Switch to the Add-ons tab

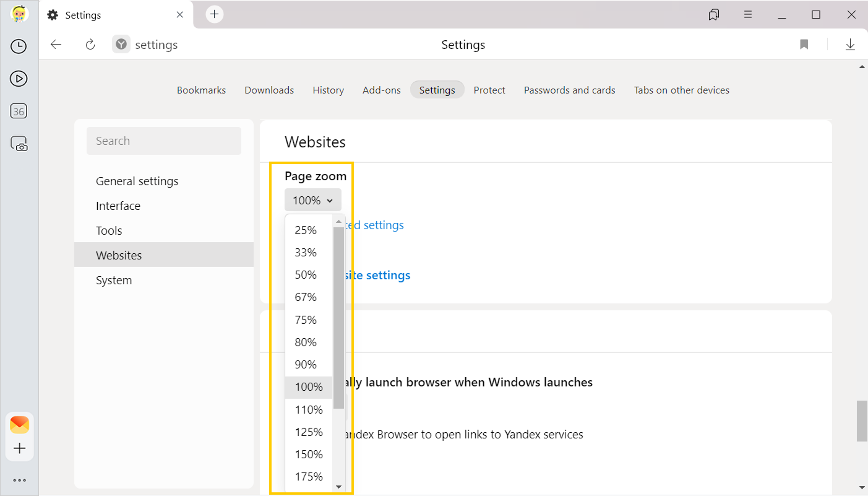381,90
